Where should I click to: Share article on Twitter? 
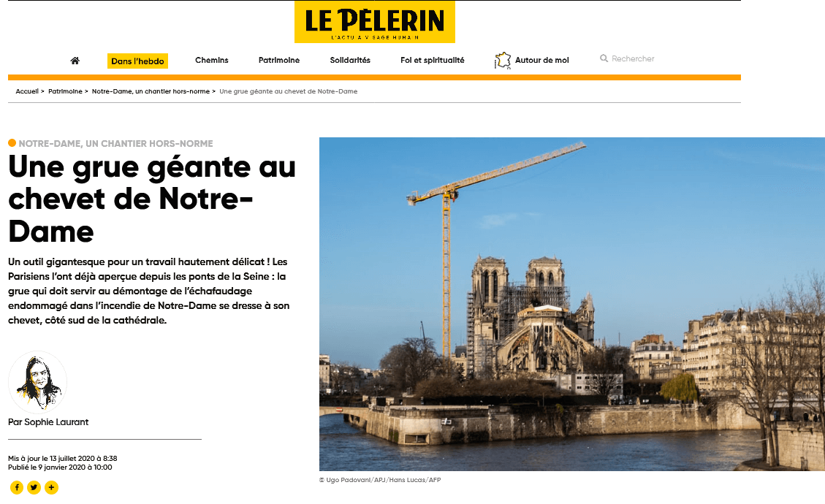(34, 488)
